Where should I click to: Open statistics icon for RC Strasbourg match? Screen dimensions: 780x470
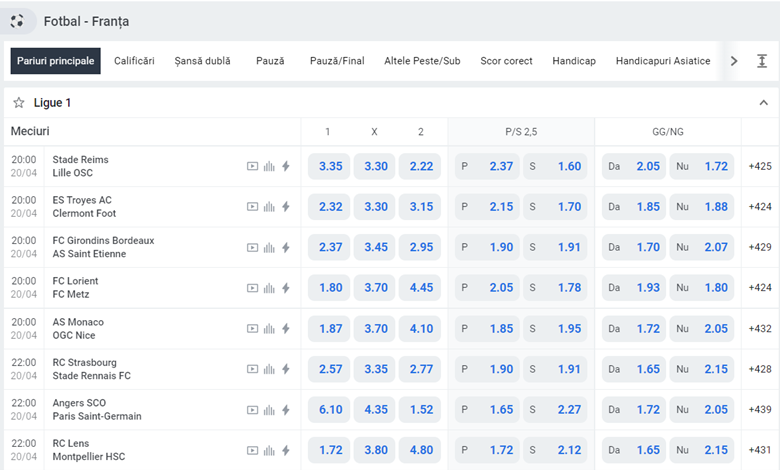tap(269, 369)
